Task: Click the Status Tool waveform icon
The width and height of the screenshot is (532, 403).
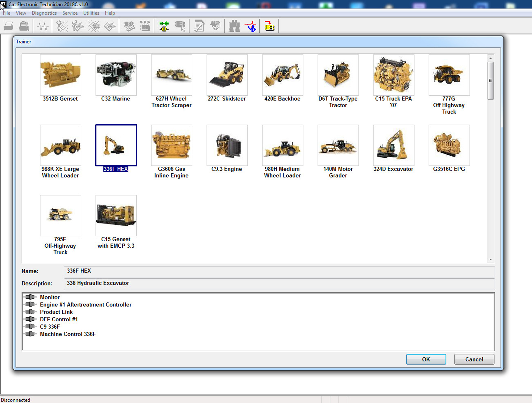Action: click(x=43, y=26)
